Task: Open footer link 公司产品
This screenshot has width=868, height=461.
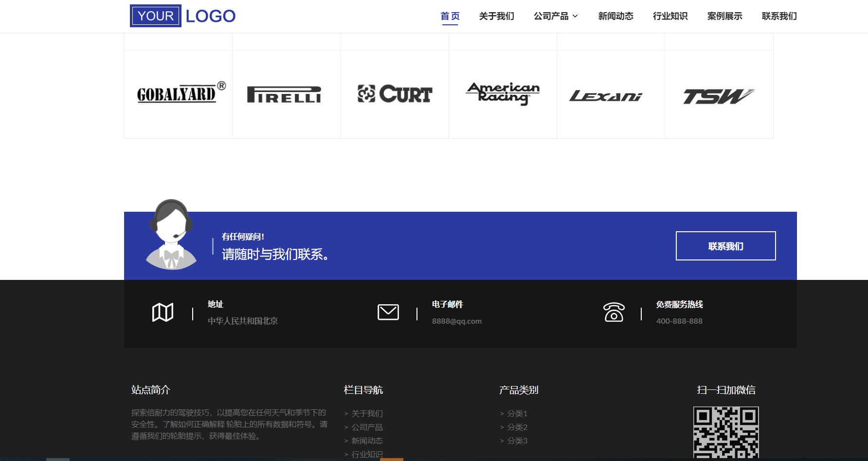Action: click(367, 427)
